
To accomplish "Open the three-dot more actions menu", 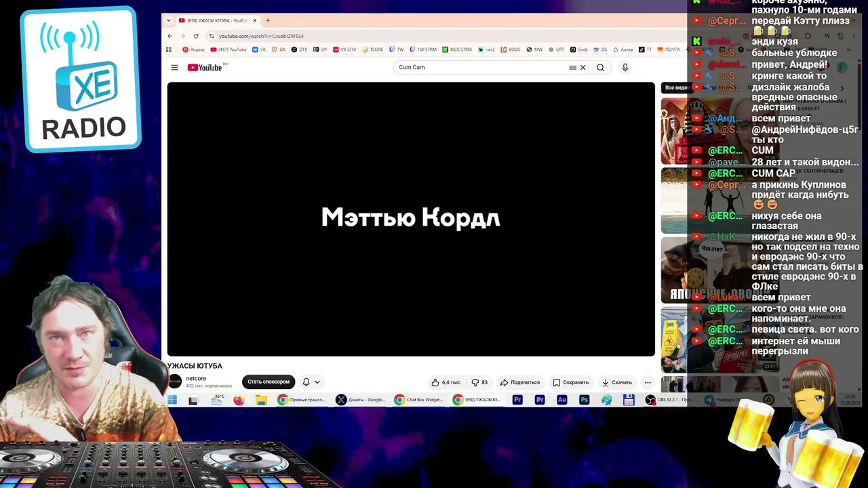I will click(x=648, y=382).
